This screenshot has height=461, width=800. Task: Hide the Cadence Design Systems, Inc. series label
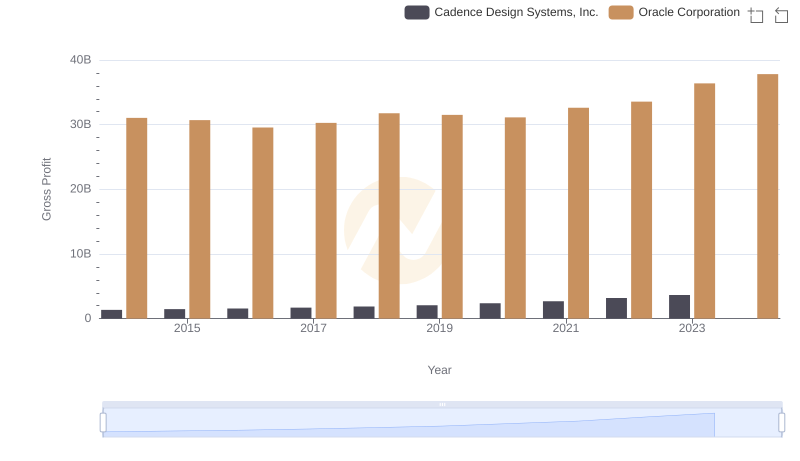coord(516,12)
